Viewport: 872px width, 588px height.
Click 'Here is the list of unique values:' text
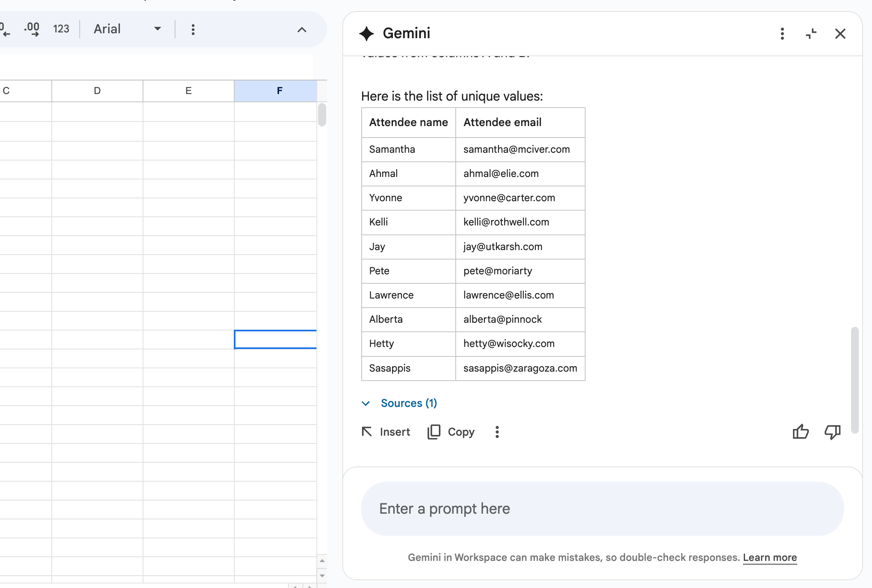452,96
